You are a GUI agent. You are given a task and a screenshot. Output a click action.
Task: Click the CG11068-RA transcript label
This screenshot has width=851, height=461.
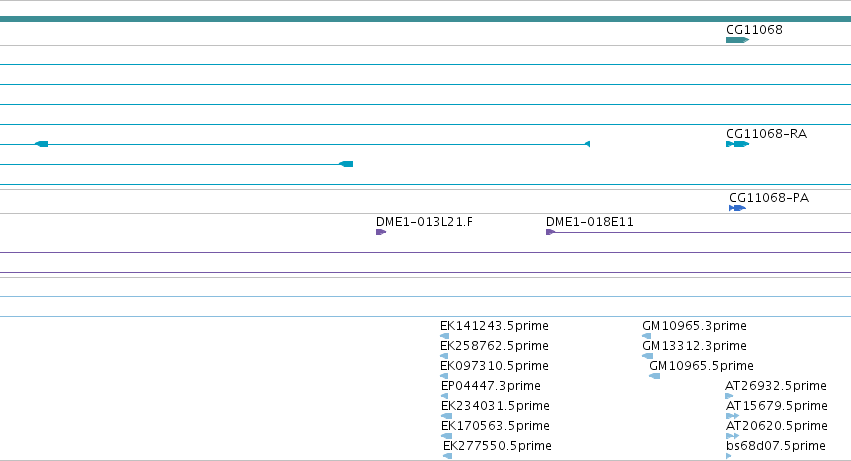pyautogui.click(x=766, y=134)
